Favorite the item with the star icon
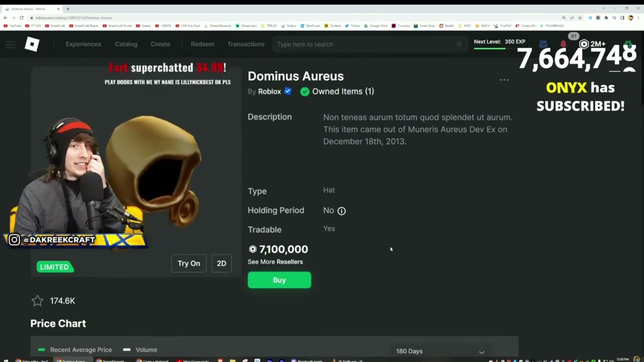The width and height of the screenshot is (644, 362). tap(37, 301)
